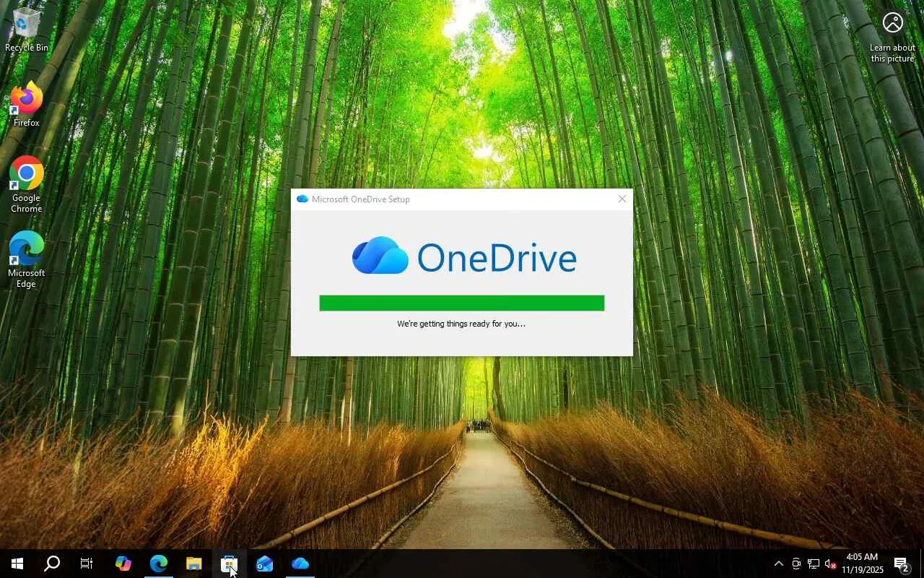Select the Microsoft Edge desktop shortcut
This screenshot has width=924, height=578.
pos(27,259)
